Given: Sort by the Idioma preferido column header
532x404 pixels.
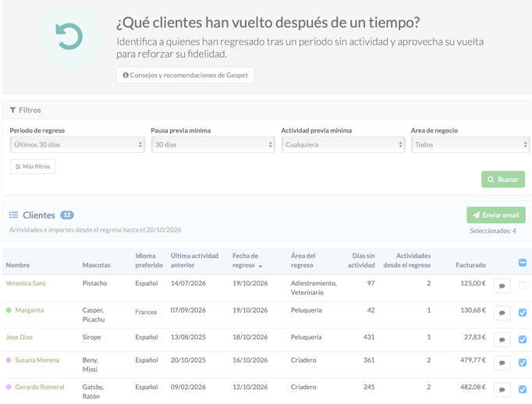Looking at the screenshot, I should click(x=149, y=260).
